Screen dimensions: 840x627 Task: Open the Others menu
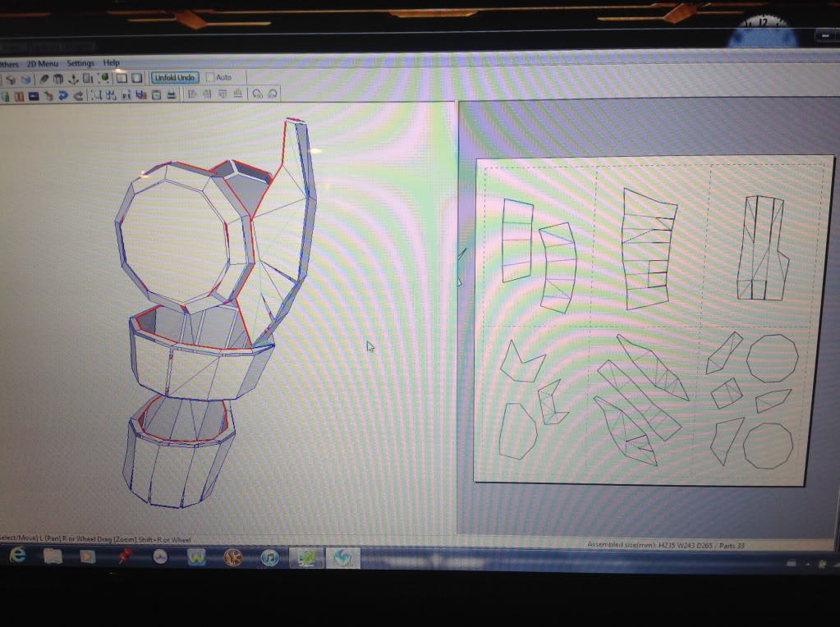point(8,64)
